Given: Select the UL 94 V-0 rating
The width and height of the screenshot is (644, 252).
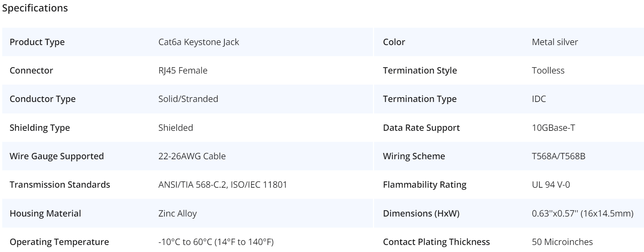Looking at the screenshot, I should (551, 185).
